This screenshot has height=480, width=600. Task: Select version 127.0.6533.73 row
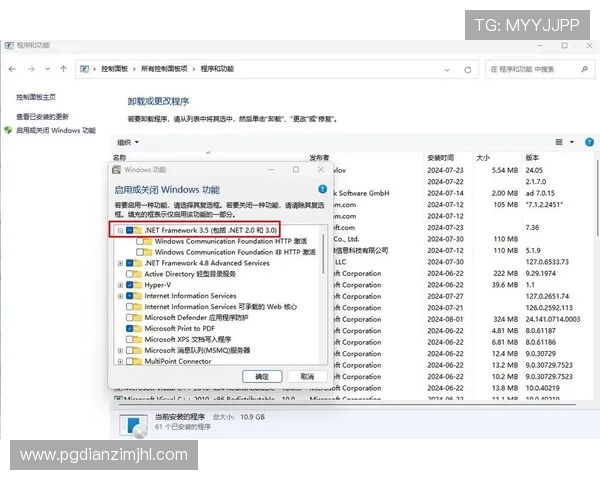pyautogui.click(x=547, y=262)
